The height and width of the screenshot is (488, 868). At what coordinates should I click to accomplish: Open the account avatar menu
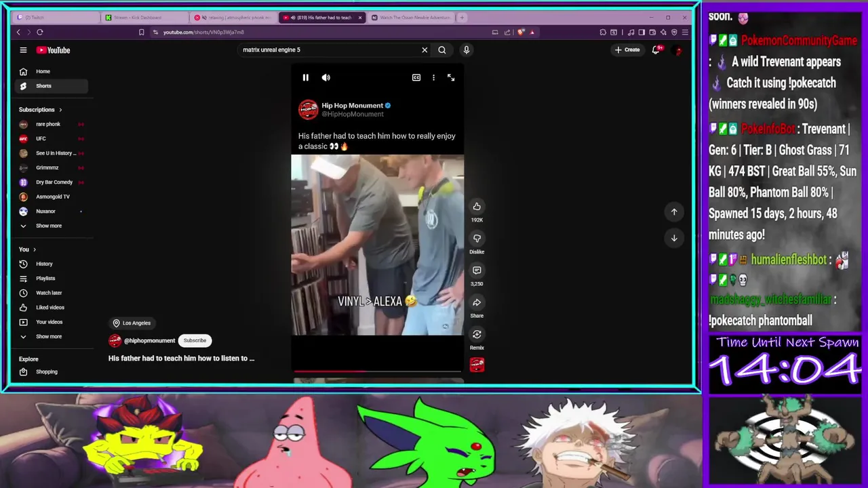click(677, 49)
